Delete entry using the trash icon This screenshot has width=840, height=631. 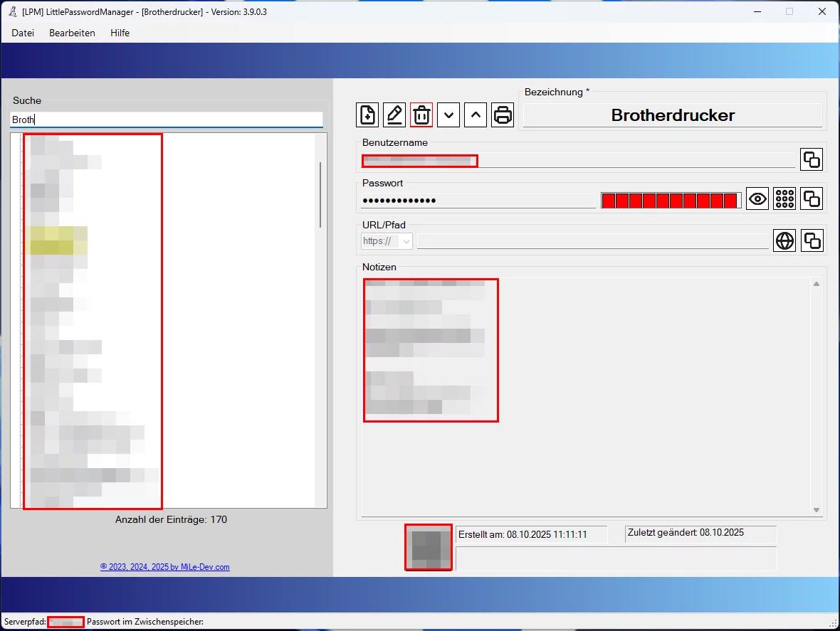[x=421, y=115]
